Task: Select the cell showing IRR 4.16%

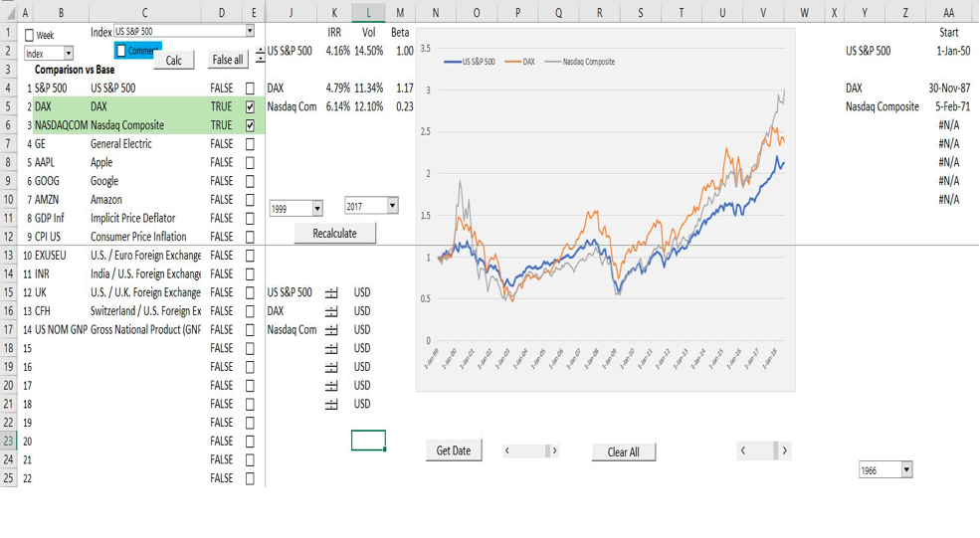Action: 338,52
